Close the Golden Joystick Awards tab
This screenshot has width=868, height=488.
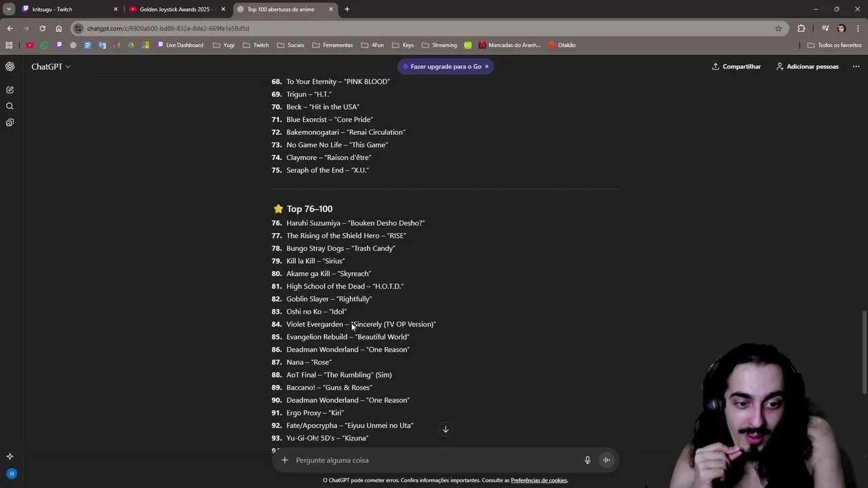tap(223, 9)
